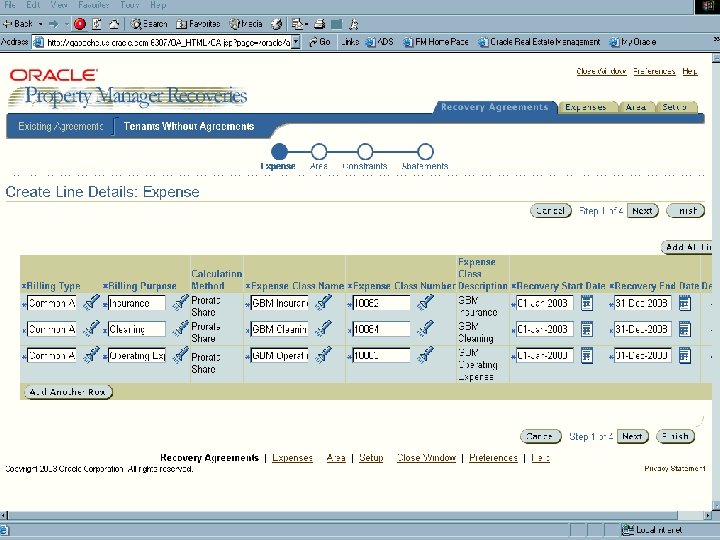720x540 pixels.
Task: Open the File menu
Action: pyautogui.click(x=10, y=5)
